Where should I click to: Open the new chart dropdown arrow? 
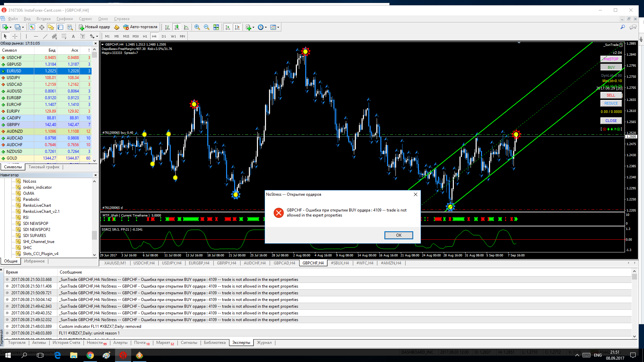click(11, 27)
